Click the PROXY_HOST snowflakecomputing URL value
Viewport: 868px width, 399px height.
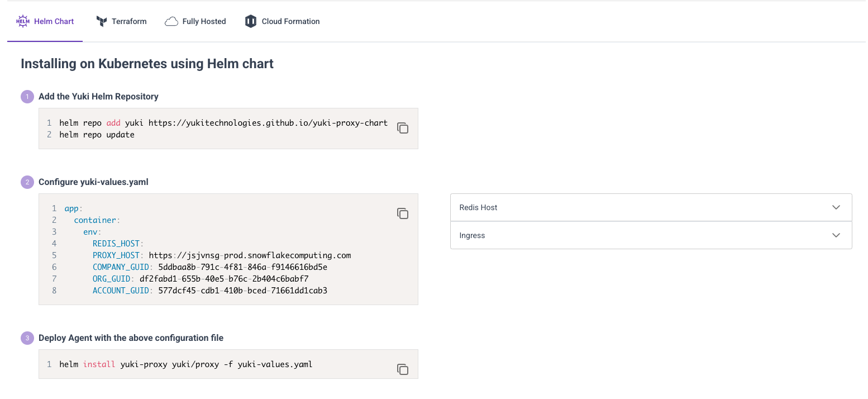[x=250, y=255]
